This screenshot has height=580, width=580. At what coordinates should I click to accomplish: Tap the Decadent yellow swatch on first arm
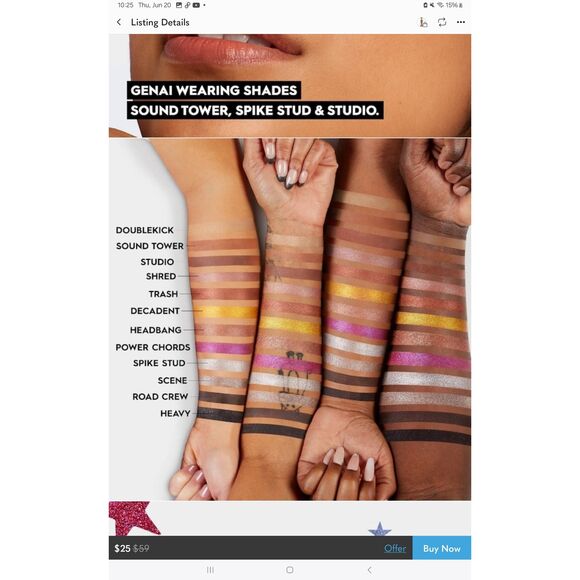(229, 311)
